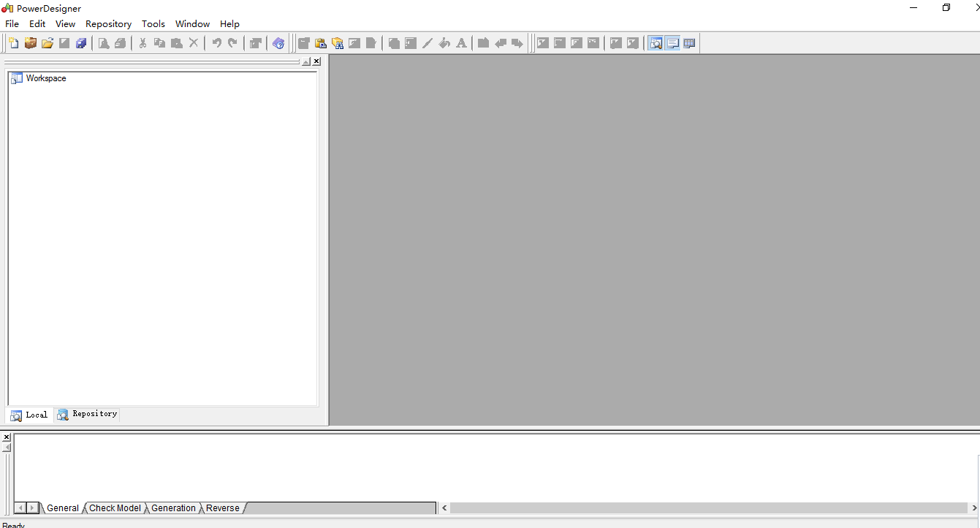
Task: Select the Workspace tree node
Action: point(46,78)
